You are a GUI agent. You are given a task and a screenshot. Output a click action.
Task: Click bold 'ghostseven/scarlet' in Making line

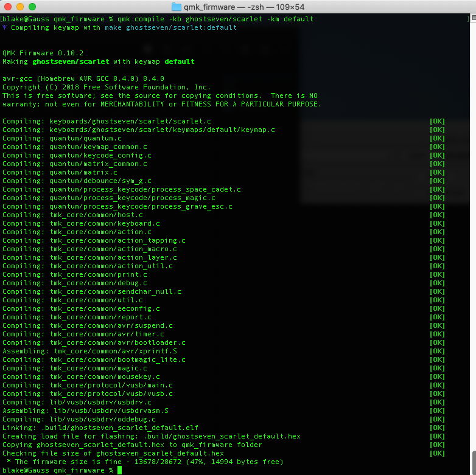pyautogui.click(x=71, y=61)
